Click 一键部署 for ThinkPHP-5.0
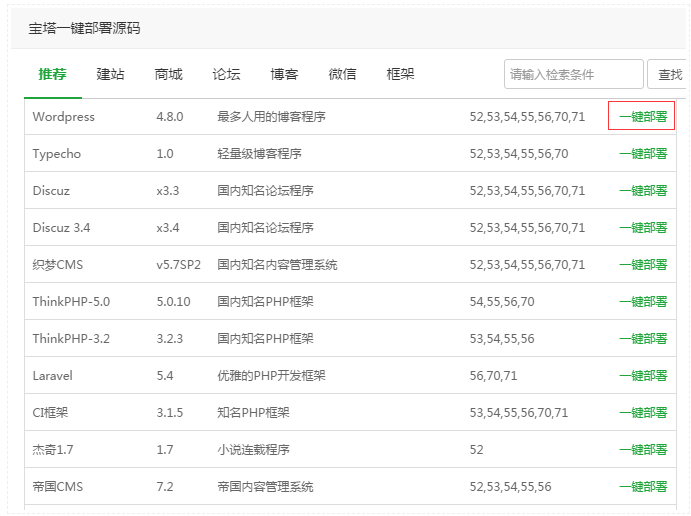This screenshot has height=516, width=691. (643, 302)
